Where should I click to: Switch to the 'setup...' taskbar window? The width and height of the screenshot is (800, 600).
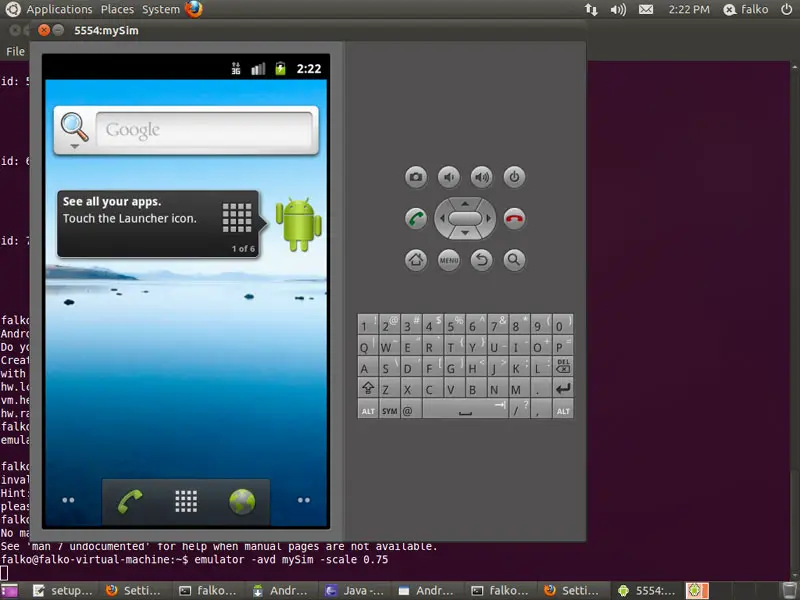[x=63, y=591]
